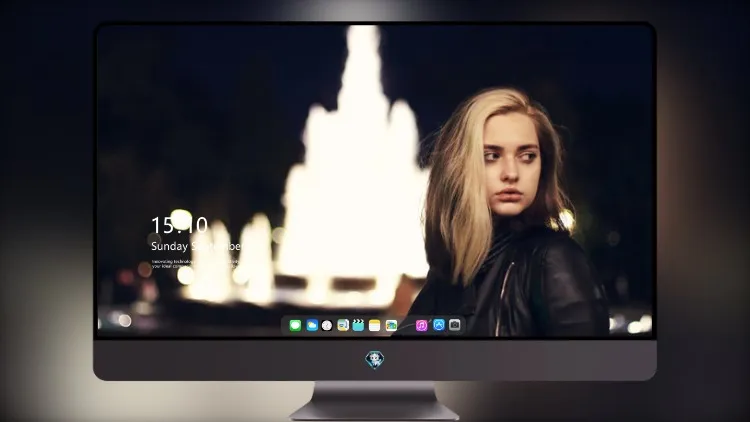
Task: Click the 15:10 clock widget
Action: coord(179,225)
